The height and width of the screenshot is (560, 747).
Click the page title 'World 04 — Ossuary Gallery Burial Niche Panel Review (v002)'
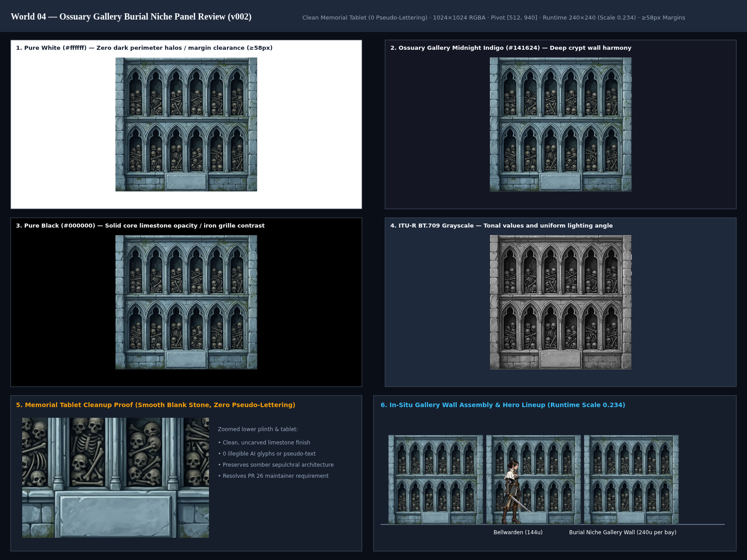click(131, 16)
